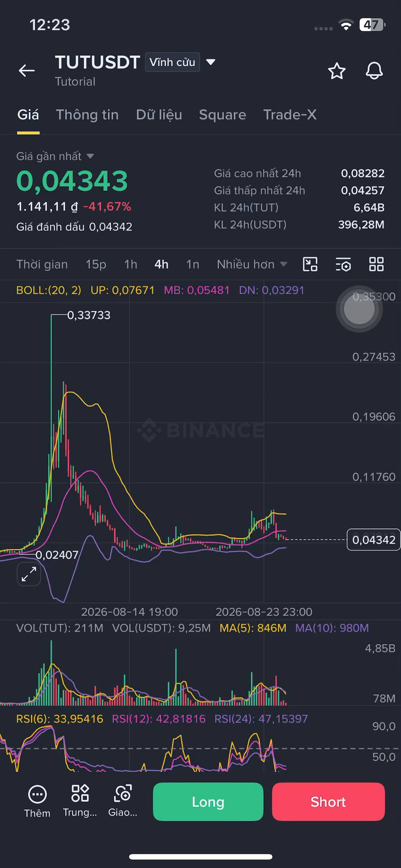The width and height of the screenshot is (401, 868).
Task: Tap the floating assistive circle button
Action: [x=359, y=309]
